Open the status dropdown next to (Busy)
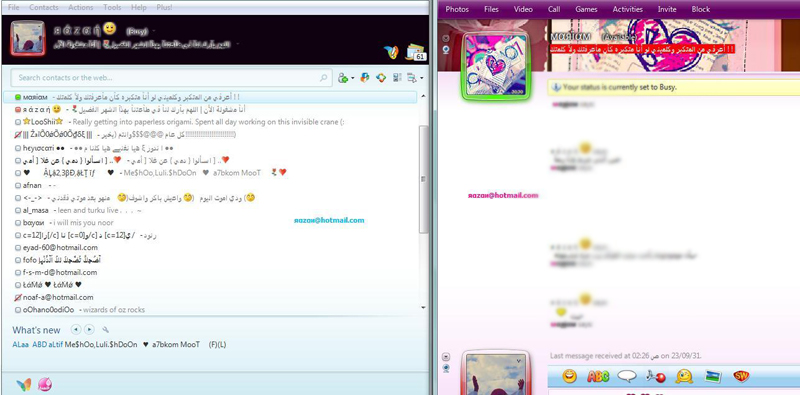 pyautogui.click(x=154, y=31)
